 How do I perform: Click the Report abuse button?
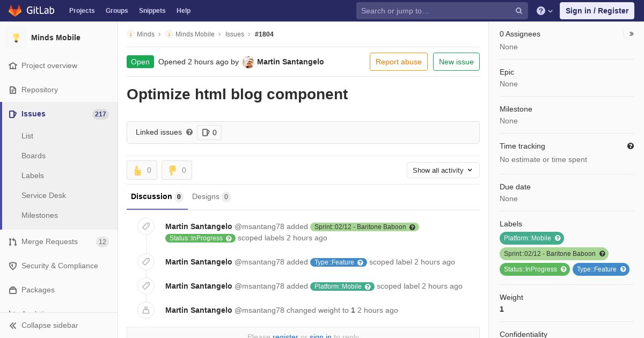coord(399,62)
